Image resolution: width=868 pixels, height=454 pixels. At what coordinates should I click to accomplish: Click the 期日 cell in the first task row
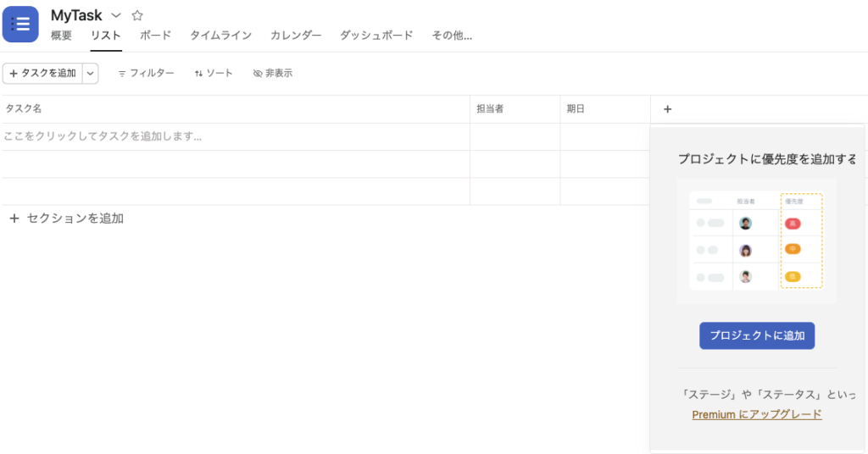pyautogui.click(x=605, y=136)
